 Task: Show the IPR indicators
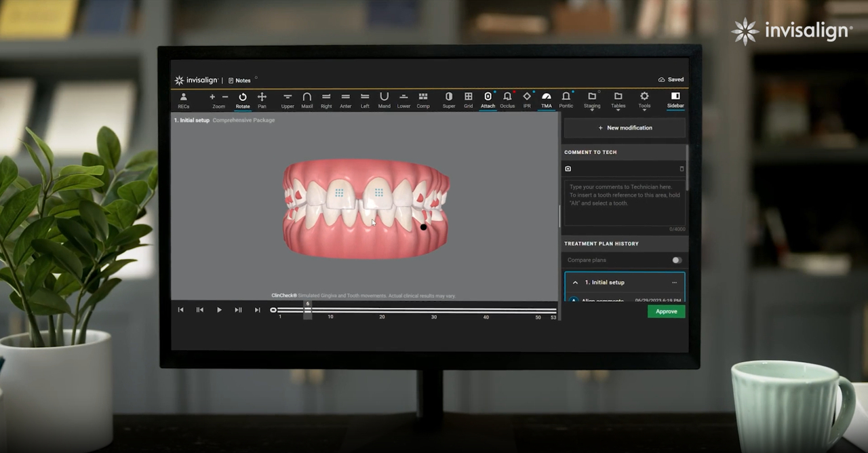tap(527, 100)
